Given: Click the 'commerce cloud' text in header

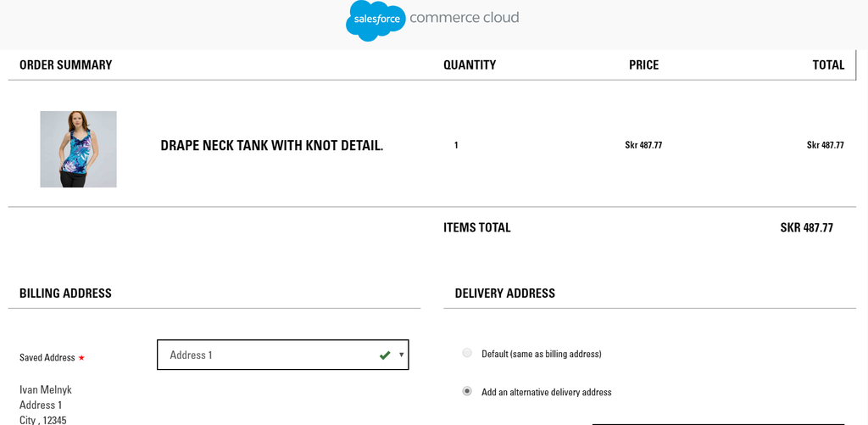Looking at the screenshot, I should coord(464,18).
